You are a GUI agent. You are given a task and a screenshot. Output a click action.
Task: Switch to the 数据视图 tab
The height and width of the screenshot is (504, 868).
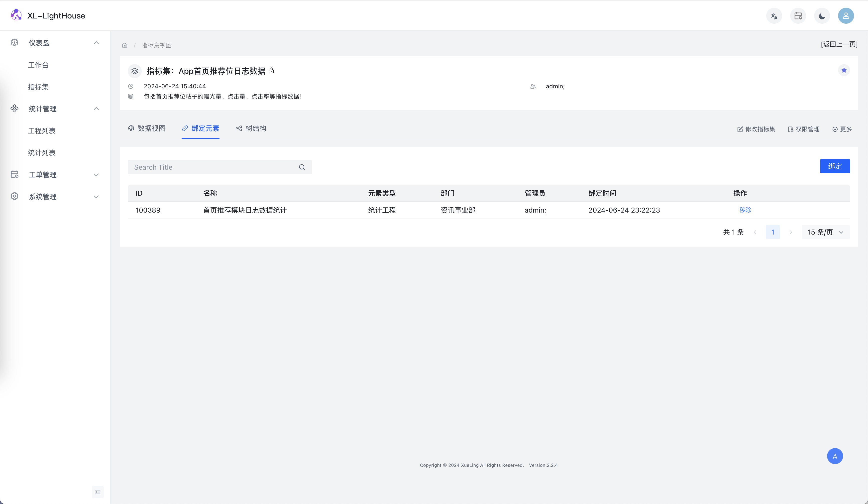click(x=147, y=128)
